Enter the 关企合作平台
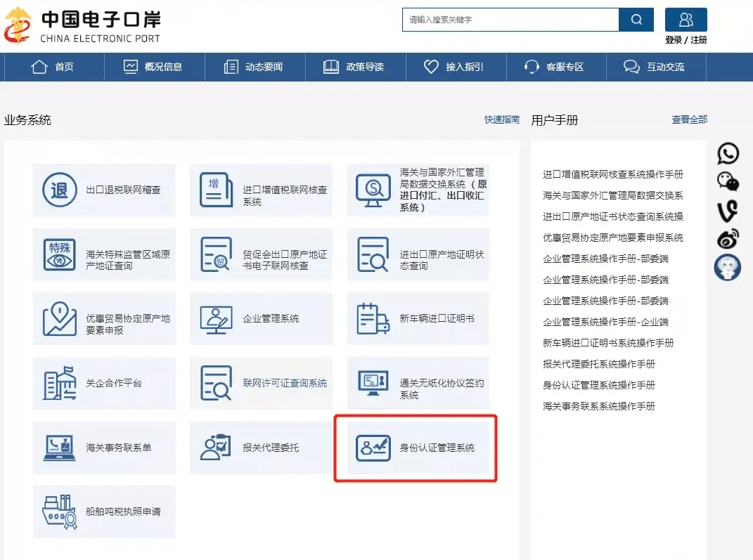The image size is (753, 560). 104,383
